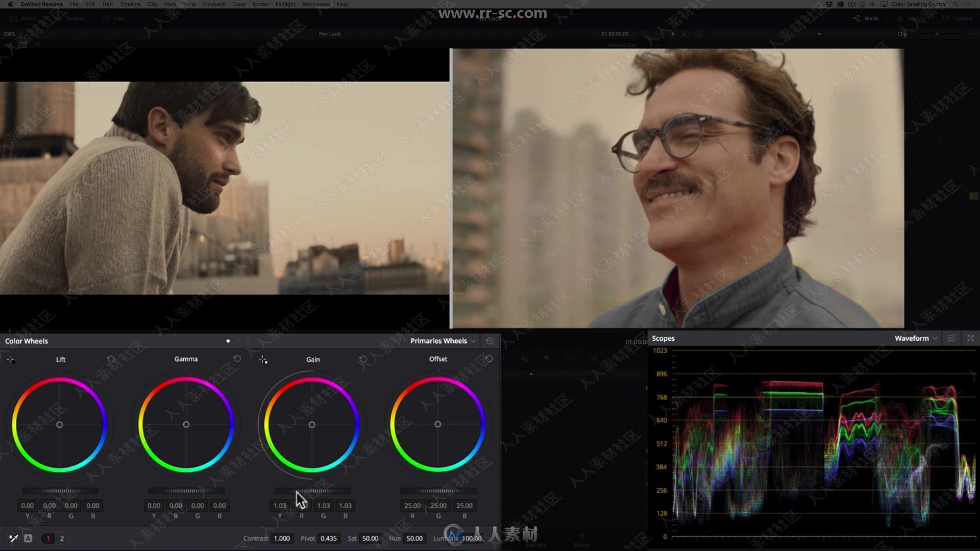Open the Her Look timeline dropdown
Viewport: 980px width, 551px height.
334,34
